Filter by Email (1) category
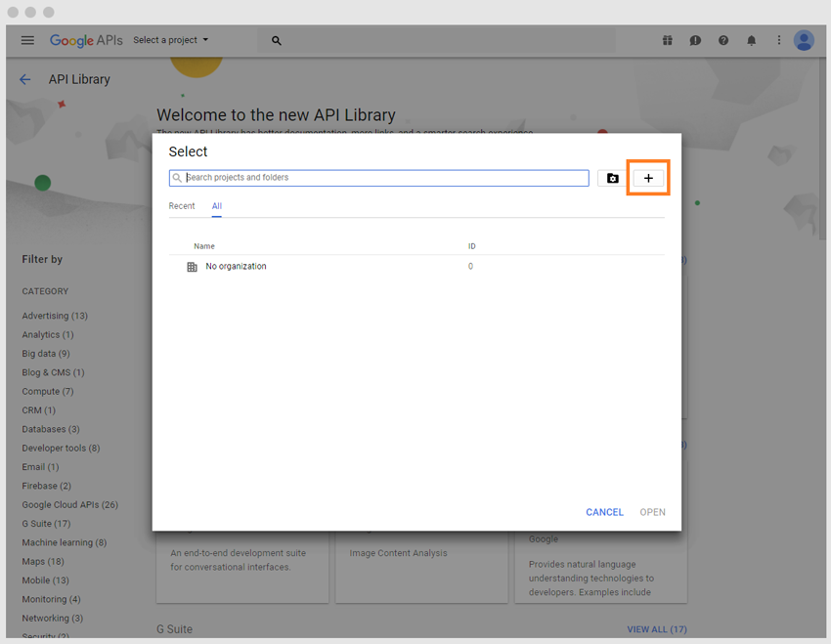The image size is (831, 644). point(40,467)
